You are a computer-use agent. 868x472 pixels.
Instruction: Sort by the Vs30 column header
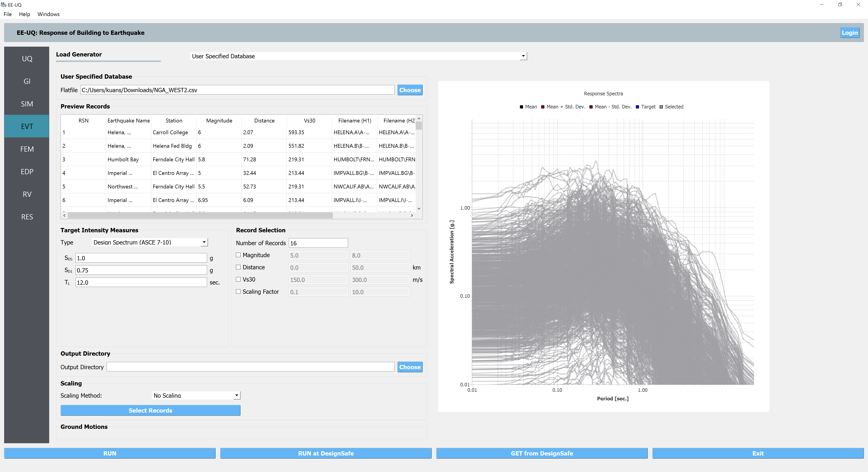[309, 121]
